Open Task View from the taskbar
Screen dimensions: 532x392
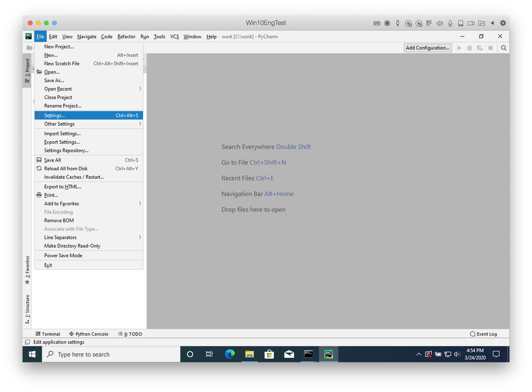209,354
